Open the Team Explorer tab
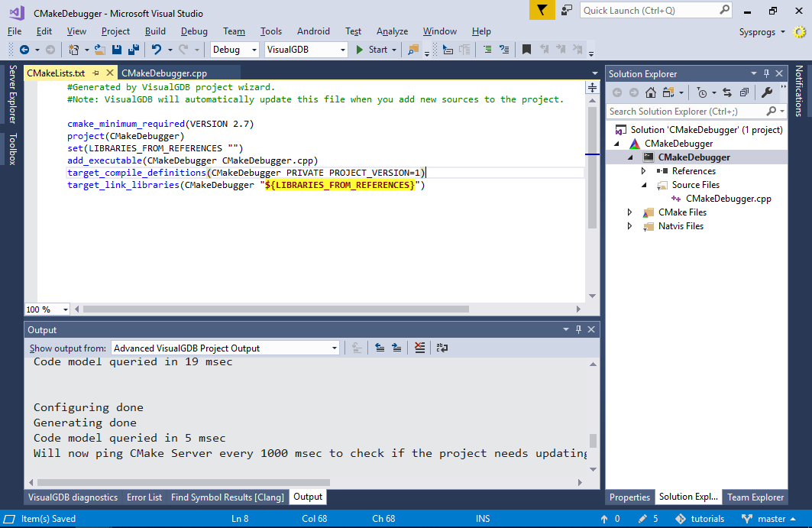Viewport: 812px width, 528px height. (755, 497)
